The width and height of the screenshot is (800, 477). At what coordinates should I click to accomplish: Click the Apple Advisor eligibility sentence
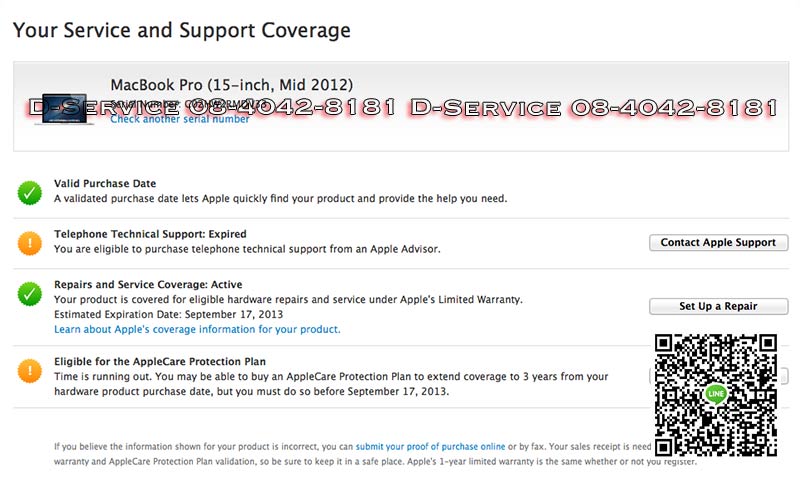coord(247,248)
